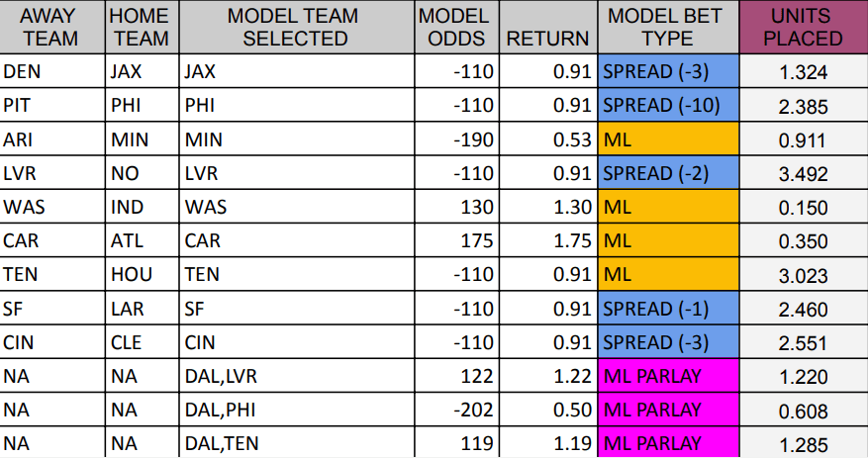Select the MODEL TEAM SELECTED header cell
Viewport: 868px width, 458px height.
294,28
